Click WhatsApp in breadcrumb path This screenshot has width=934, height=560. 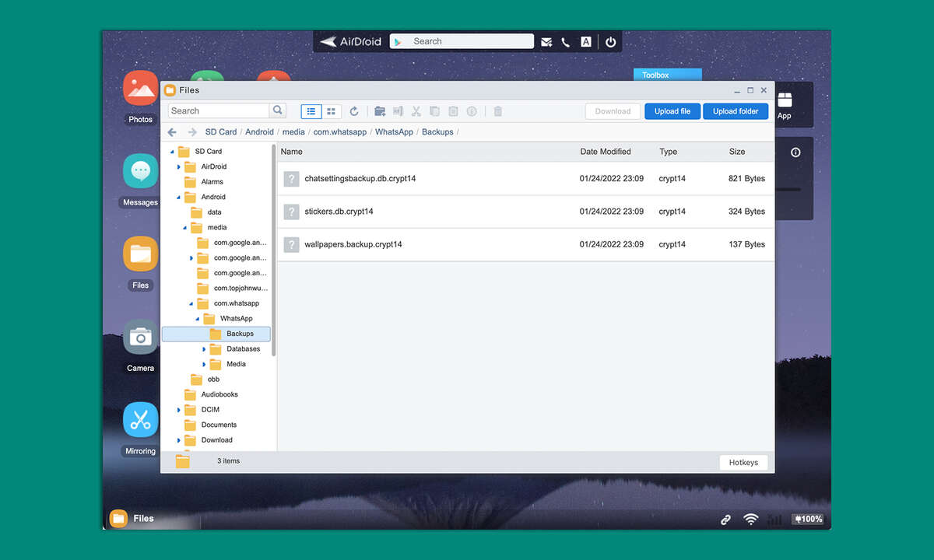click(394, 132)
